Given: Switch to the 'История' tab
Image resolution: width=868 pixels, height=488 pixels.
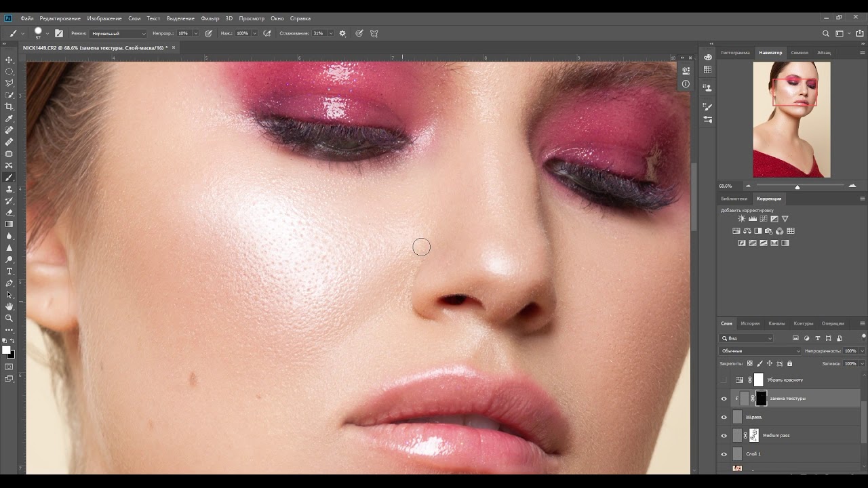Looking at the screenshot, I should 750,323.
